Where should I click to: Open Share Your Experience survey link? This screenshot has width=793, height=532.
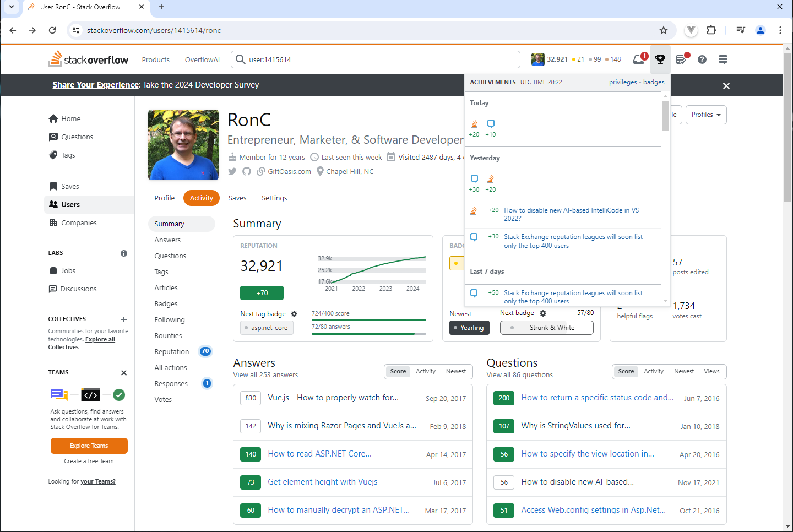tap(96, 85)
